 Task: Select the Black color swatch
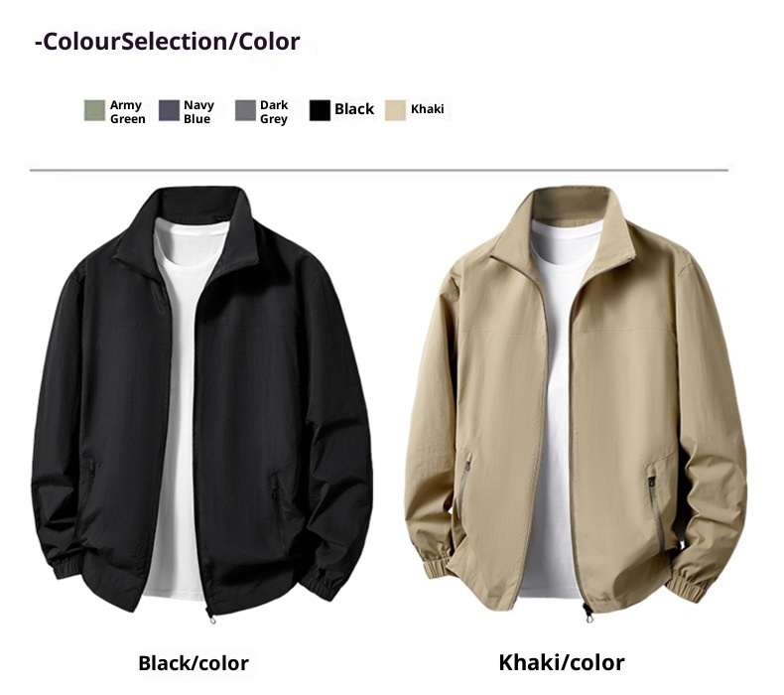click(x=320, y=110)
